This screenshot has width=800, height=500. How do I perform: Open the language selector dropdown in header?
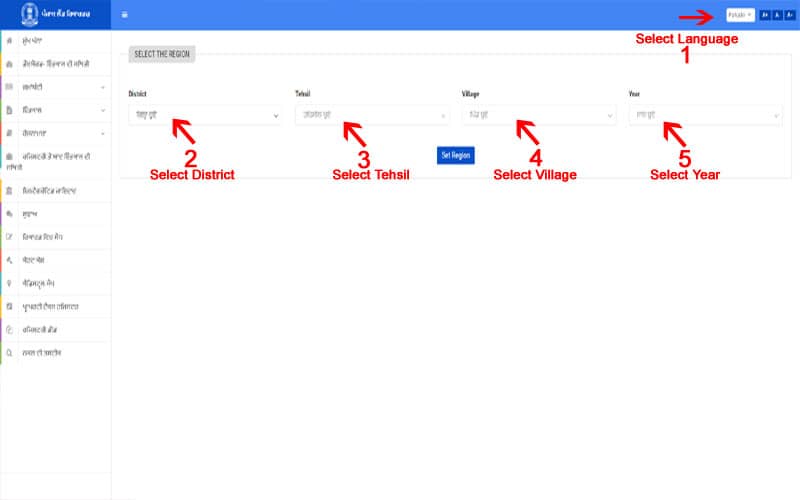pyautogui.click(x=740, y=15)
